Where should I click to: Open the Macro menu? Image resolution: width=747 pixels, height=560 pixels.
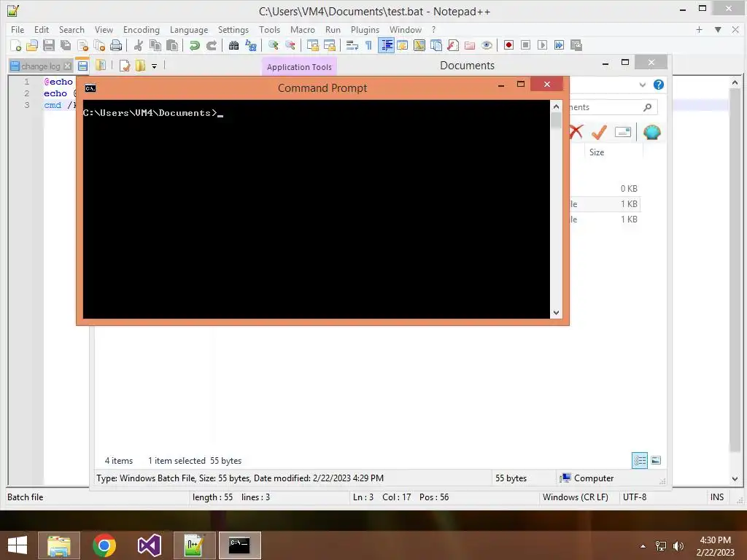(x=303, y=29)
